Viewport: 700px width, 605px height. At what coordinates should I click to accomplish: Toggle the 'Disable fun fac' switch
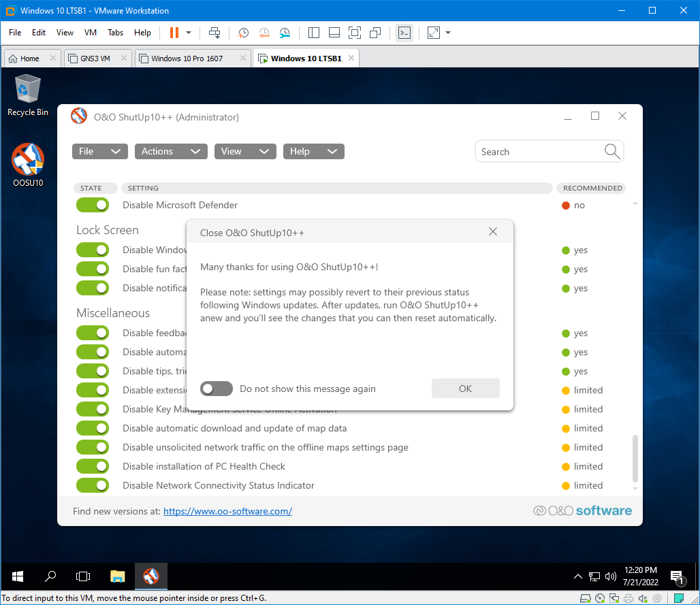click(x=93, y=269)
